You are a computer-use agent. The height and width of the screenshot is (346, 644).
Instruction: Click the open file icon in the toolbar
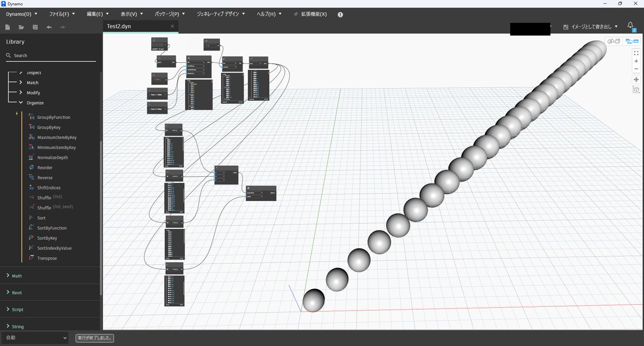coord(20,27)
